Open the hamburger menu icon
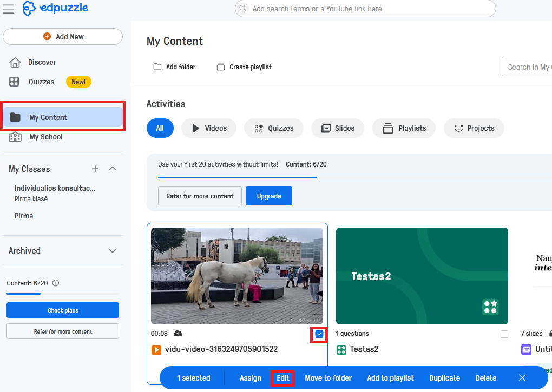 [9, 9]
